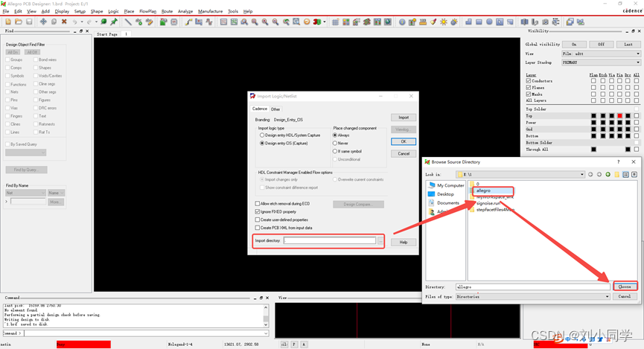
Task: Select the Move tool icon
Action: [x=43, y=22]
